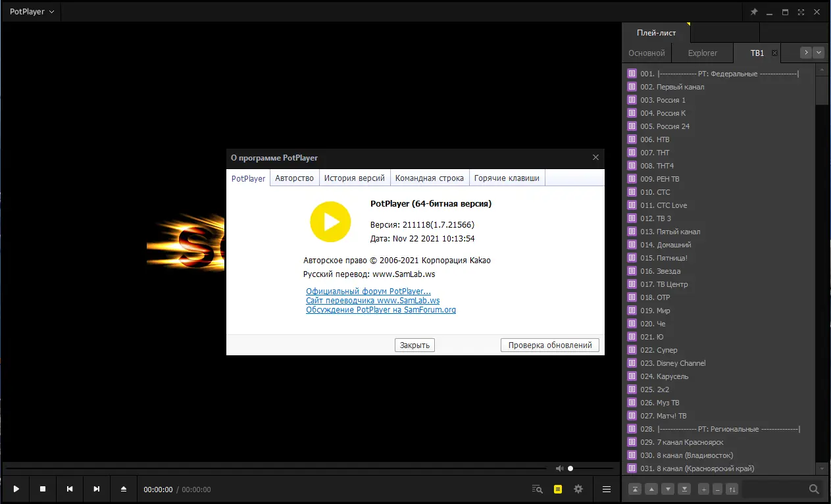This screenshot has height=504, width=831.
Task: Open the История версий tab
Action: 355,178
